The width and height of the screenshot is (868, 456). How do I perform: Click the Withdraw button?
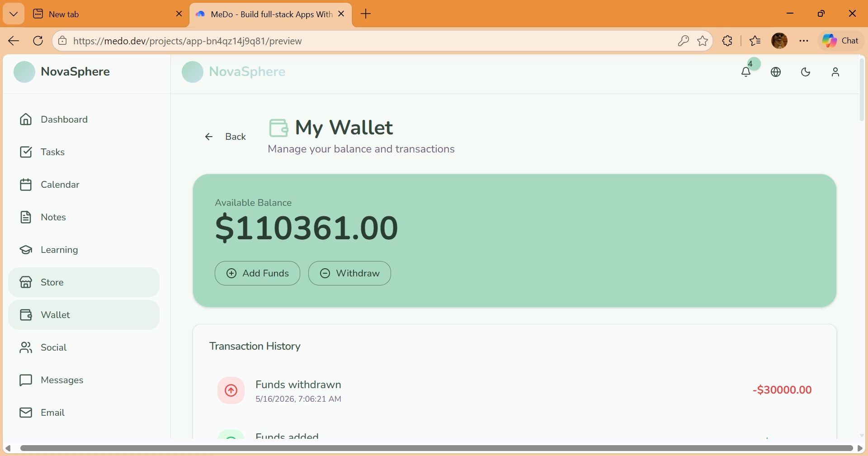point(349,273)
